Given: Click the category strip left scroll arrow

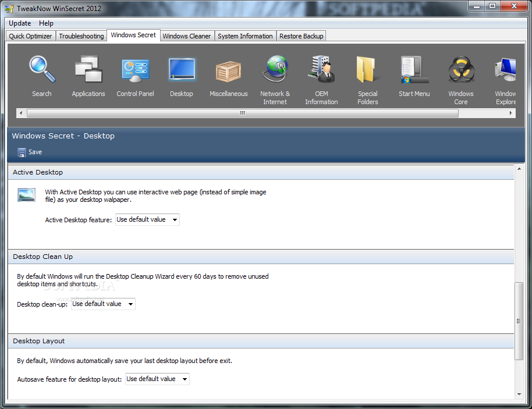Looking at the screenshot, I should point(21,113).
